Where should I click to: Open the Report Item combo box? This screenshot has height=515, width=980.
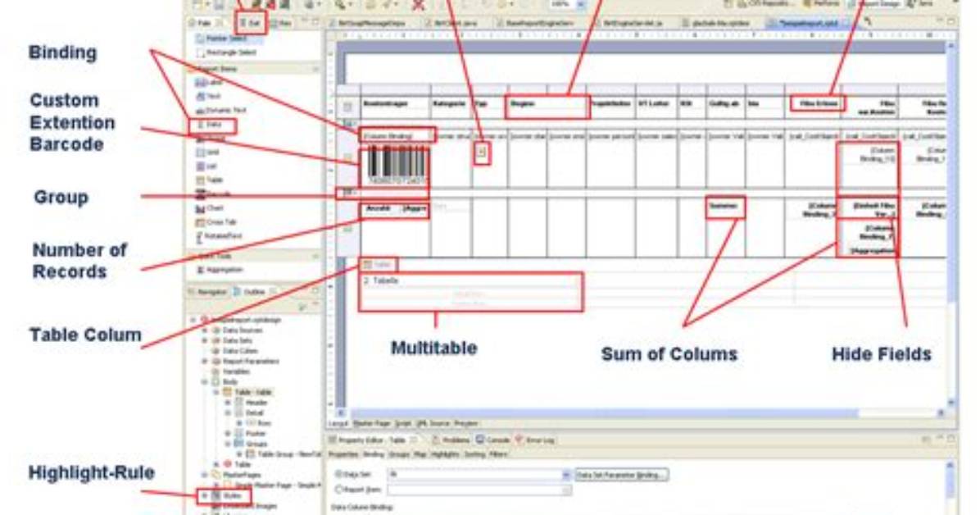click(x=479, y=490)
